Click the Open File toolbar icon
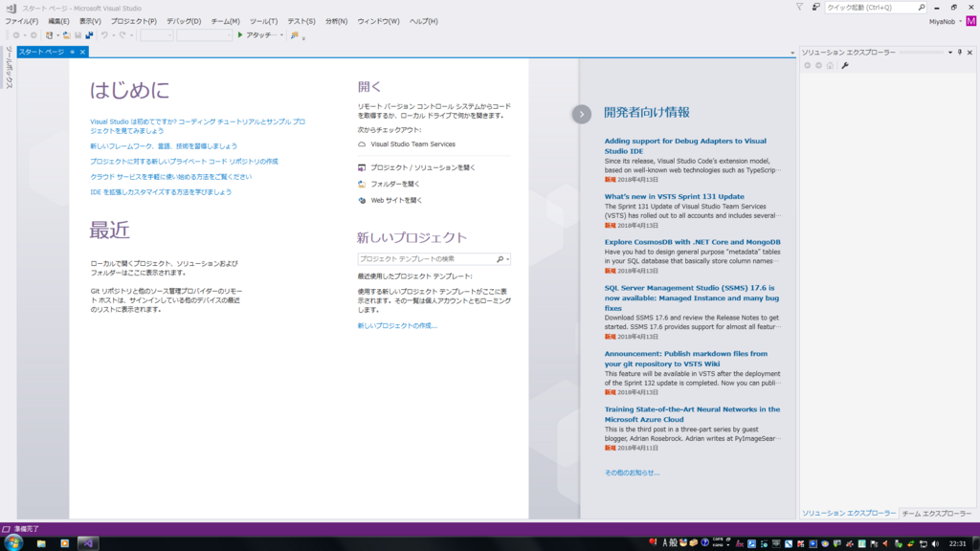 point(66,35)
